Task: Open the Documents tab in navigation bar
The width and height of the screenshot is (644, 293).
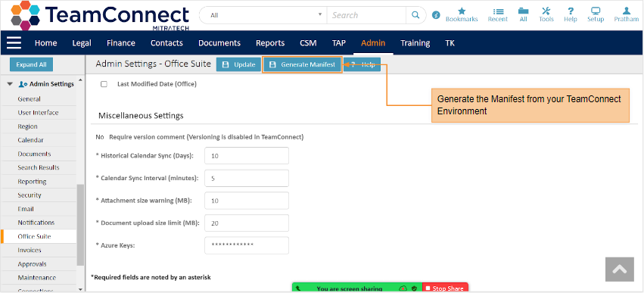Action: (x=219, y=42)
